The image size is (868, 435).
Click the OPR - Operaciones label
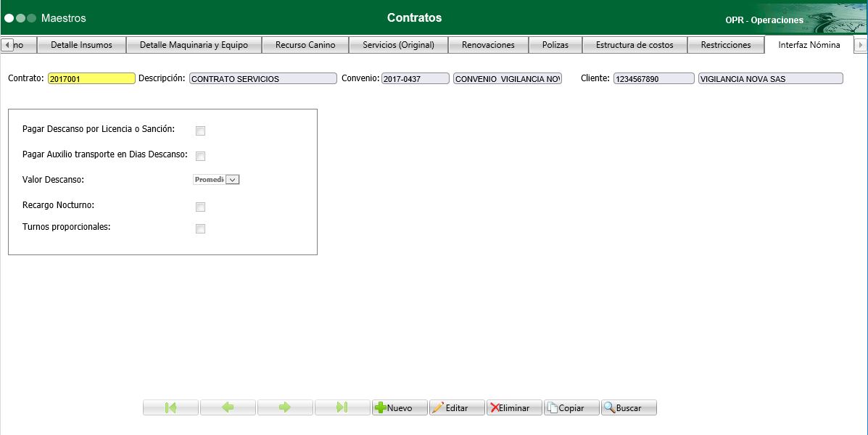pos(764,20)
